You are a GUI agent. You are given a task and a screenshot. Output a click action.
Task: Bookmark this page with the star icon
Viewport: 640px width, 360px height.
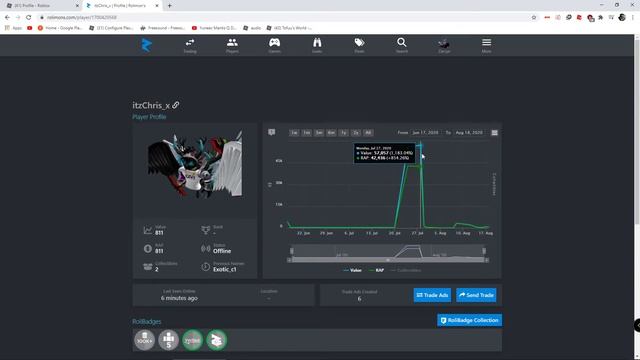click(534, 18)
